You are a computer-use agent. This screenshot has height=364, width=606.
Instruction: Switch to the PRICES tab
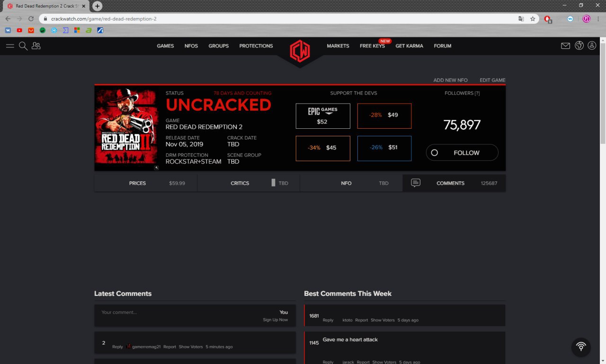tap(146, 183)
